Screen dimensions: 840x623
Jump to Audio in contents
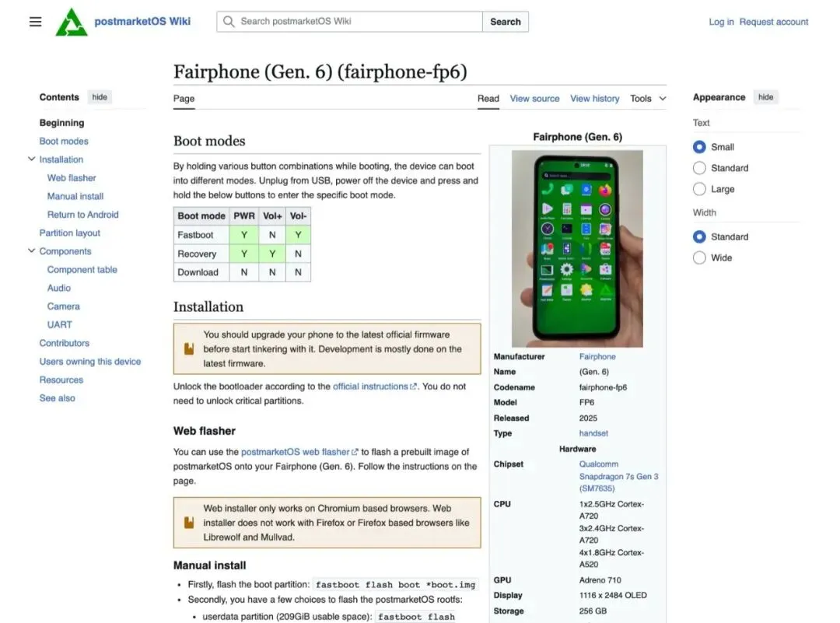[59, 288]
